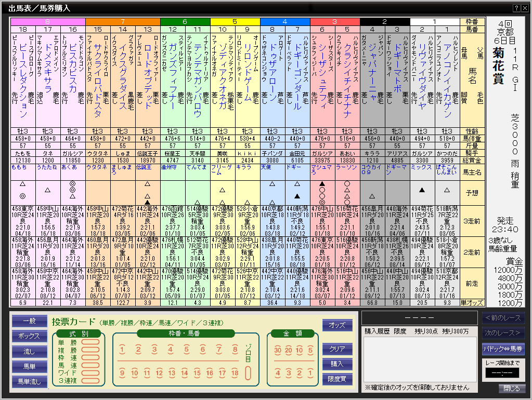
Task: Select the 一般 bet mode button
Action: click(x=30, y=321)
